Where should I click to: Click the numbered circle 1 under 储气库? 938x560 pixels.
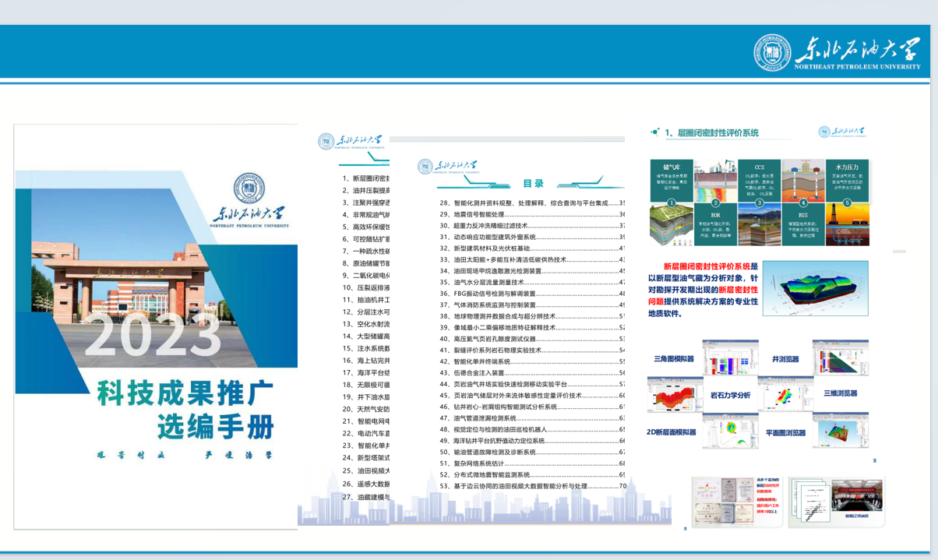point(670,203)
